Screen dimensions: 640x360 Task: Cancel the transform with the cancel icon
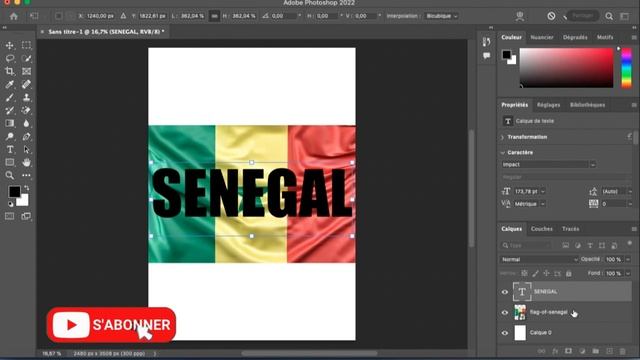[551, 16]
